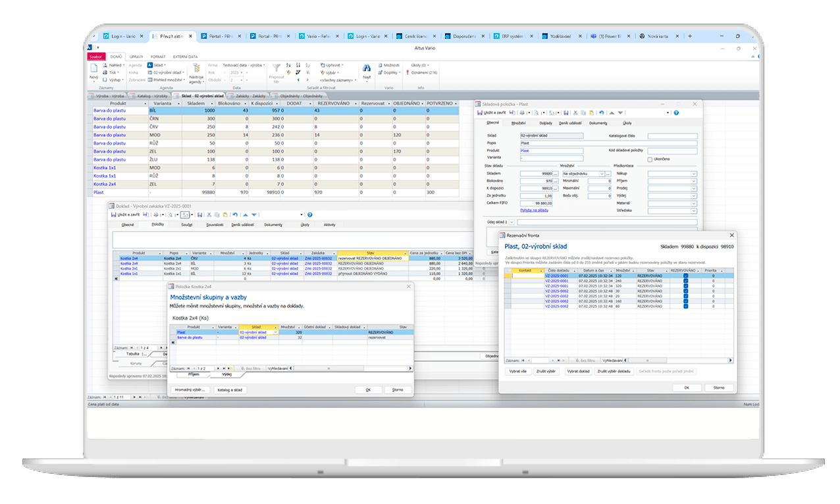Toggle REZERVOVÁNO checkbox for quantity 30 row
Viewport: 840px width, 504px height.
coord(685,291)
